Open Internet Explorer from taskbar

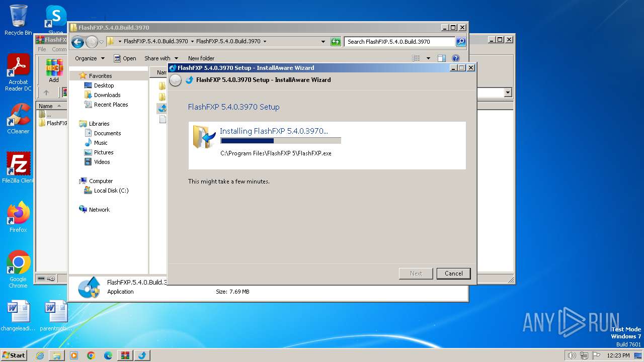pos(40,355)
